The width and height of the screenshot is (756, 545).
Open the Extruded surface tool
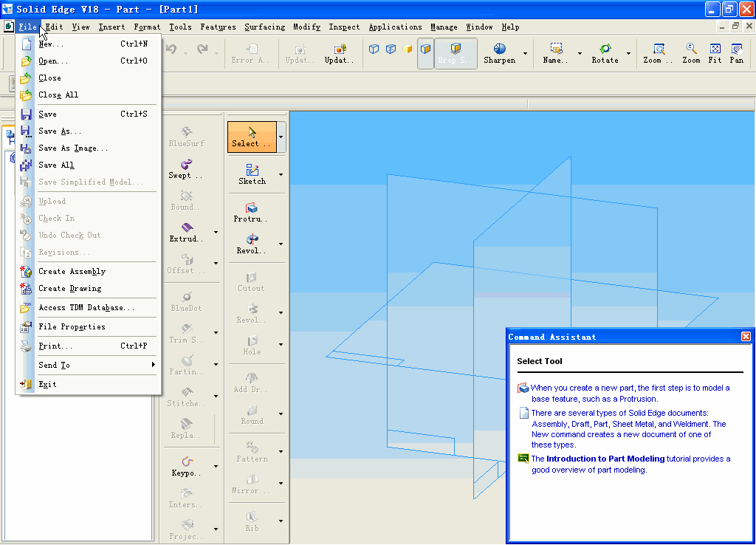point(186,233)
